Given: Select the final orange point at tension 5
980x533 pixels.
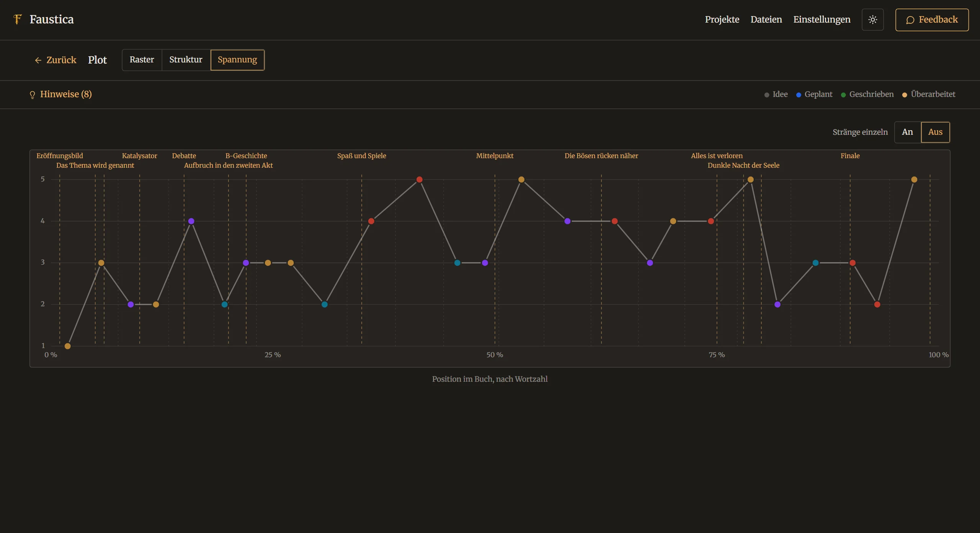Looking at the screenshot, I should (x=914, y=180).
